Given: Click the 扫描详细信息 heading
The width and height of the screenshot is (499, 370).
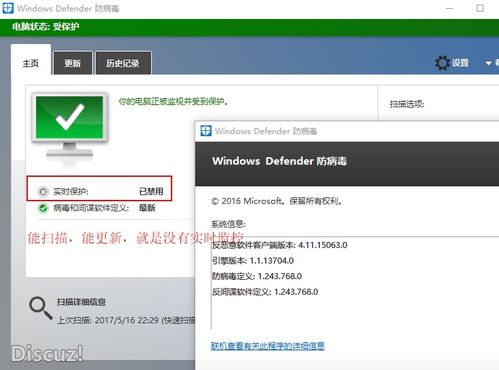Looking at the screenshot, I should coord(81,302).
